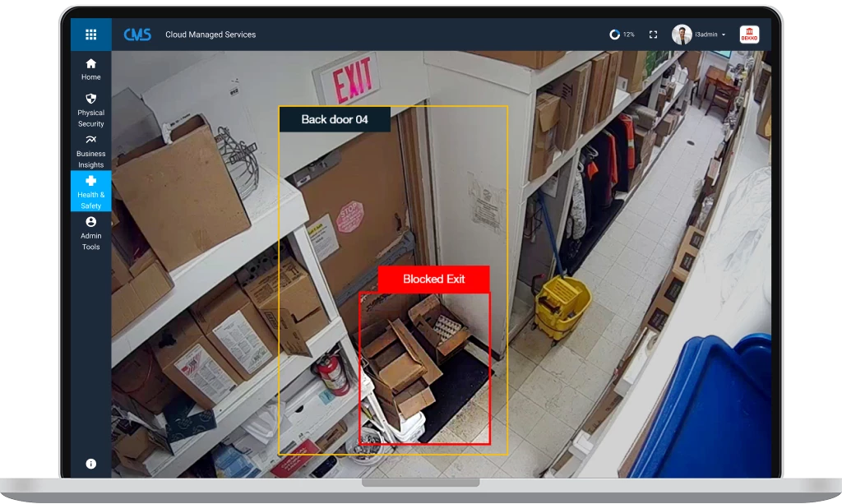Select the Health & Safety cross icon
Viewport: 842px width, 504px height.
click(90, 183)
